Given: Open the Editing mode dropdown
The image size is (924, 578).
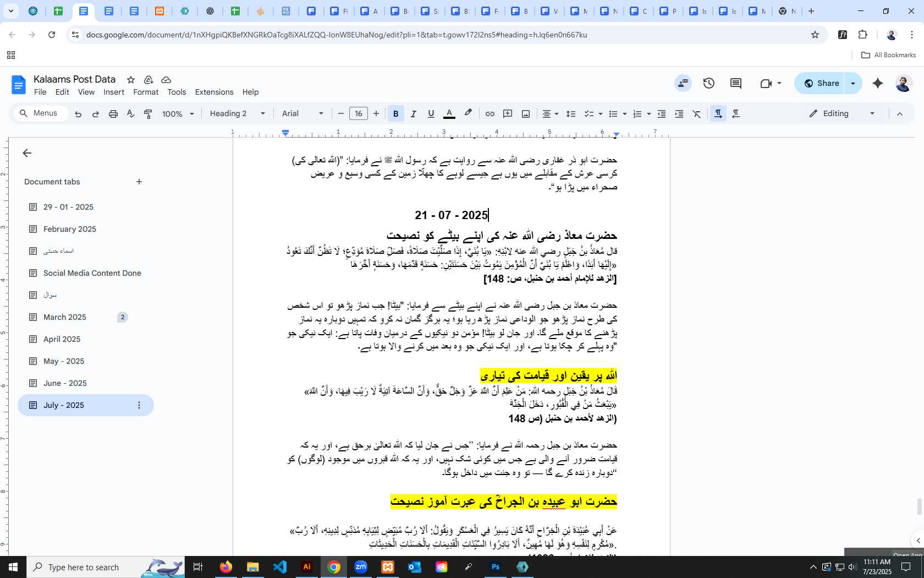Looking at the screenshot, I should 842,114.
